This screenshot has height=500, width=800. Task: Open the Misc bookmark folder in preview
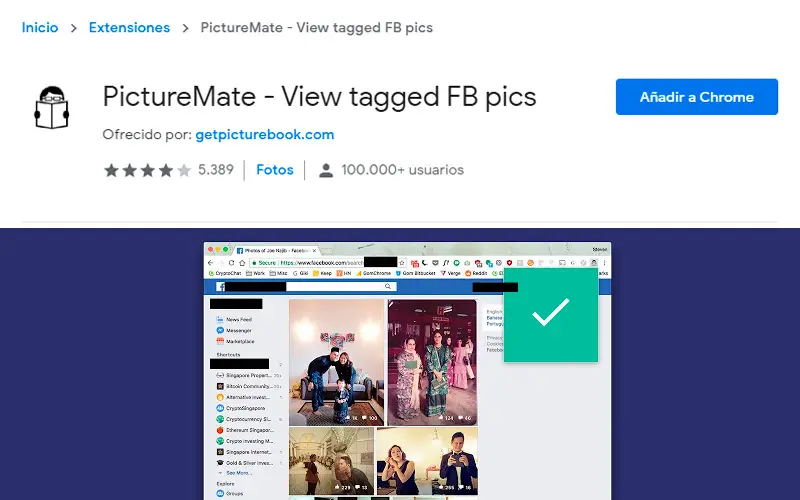[279, 273]
